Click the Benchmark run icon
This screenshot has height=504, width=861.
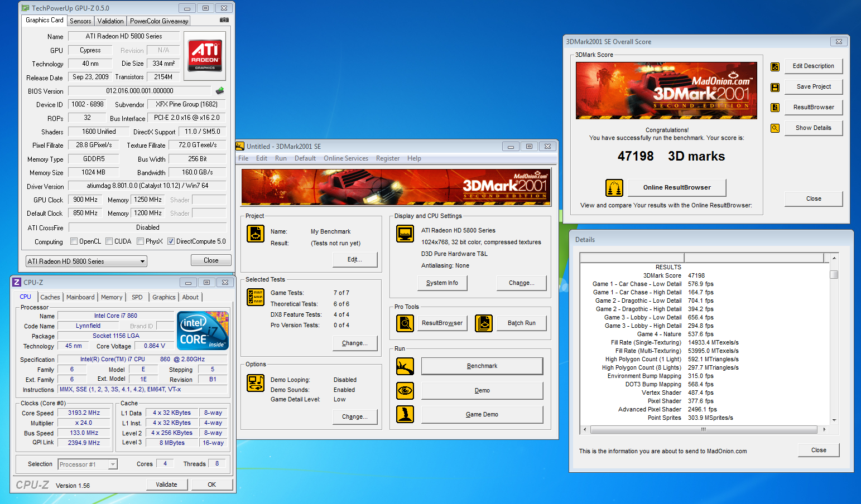405,366
